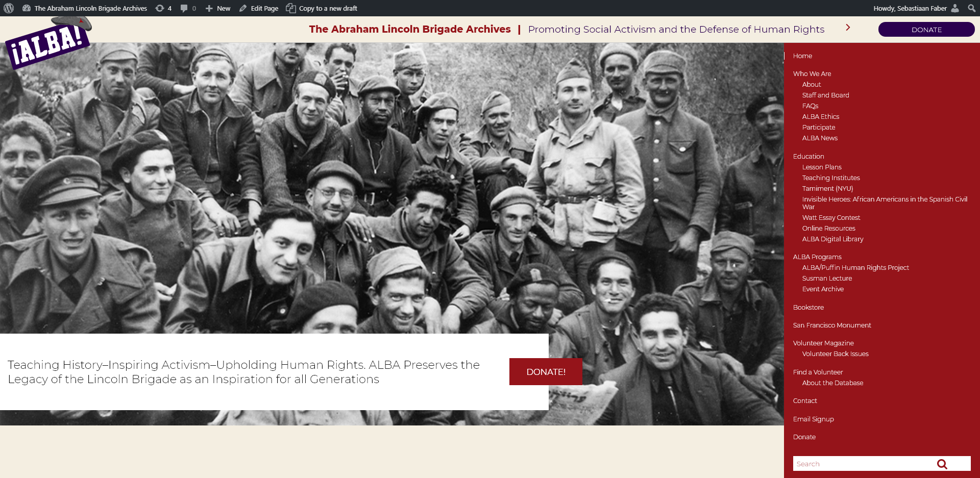
Task: Open About the Database link
Action: 832,383
